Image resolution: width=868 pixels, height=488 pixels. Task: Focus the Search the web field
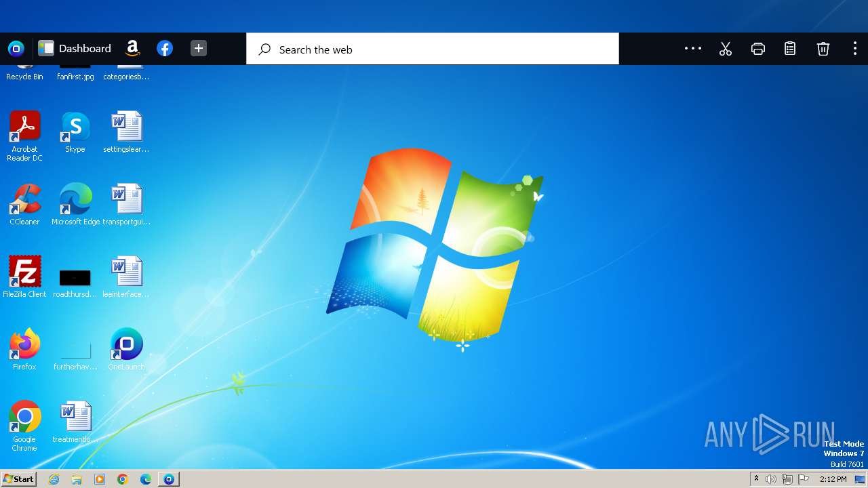[433, 49]
